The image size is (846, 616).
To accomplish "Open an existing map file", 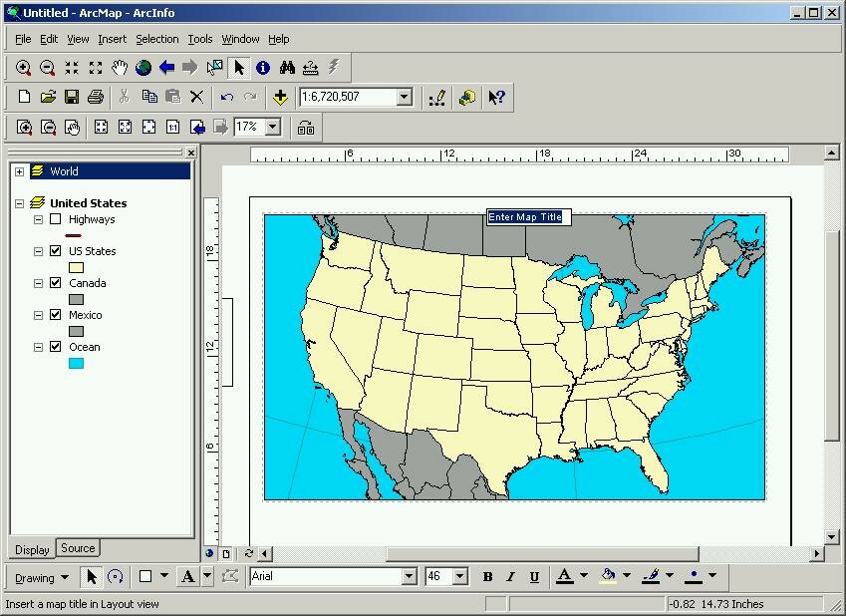I will click(48, 97).
